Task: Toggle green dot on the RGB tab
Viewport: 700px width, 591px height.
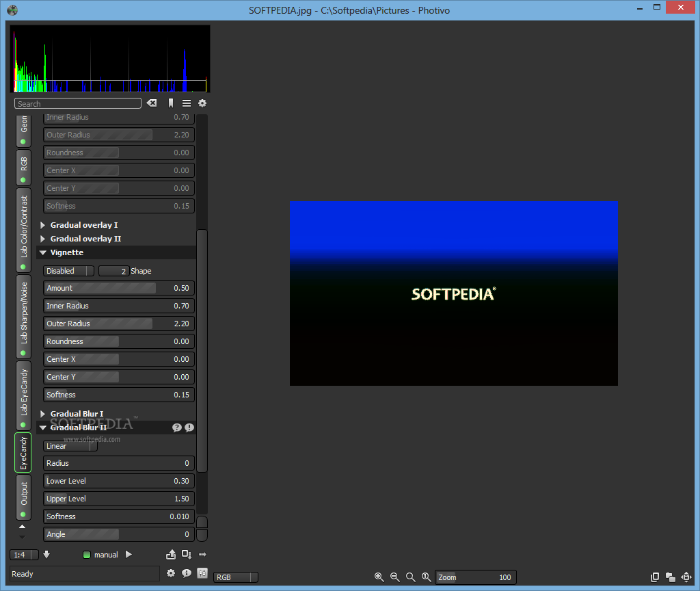Action: [23, 180]
